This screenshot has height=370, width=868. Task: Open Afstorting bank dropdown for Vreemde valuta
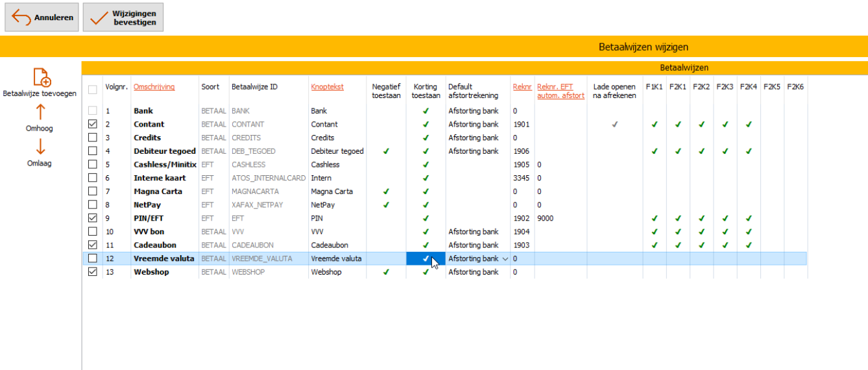tap(505, 259)
